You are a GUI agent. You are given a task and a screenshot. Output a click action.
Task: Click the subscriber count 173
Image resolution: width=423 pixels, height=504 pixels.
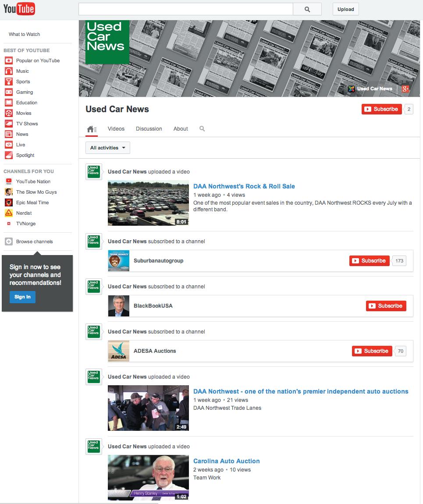[399, 261]
